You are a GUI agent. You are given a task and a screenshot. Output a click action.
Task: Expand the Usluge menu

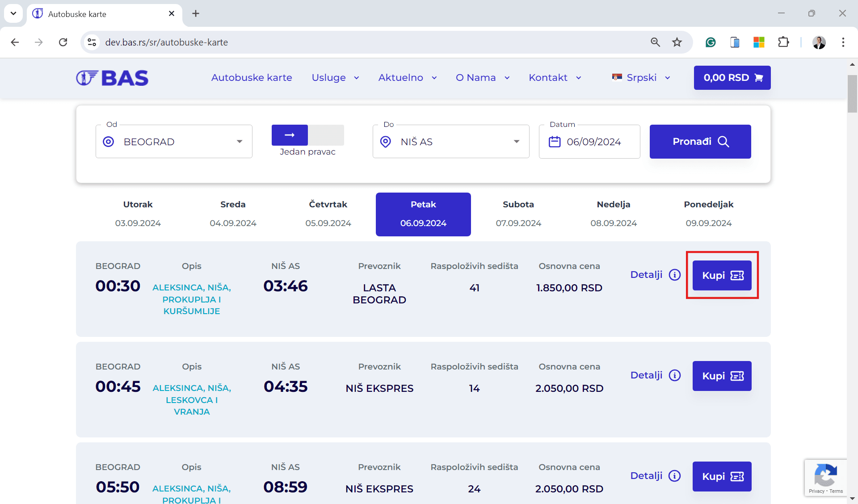[335, 78]
